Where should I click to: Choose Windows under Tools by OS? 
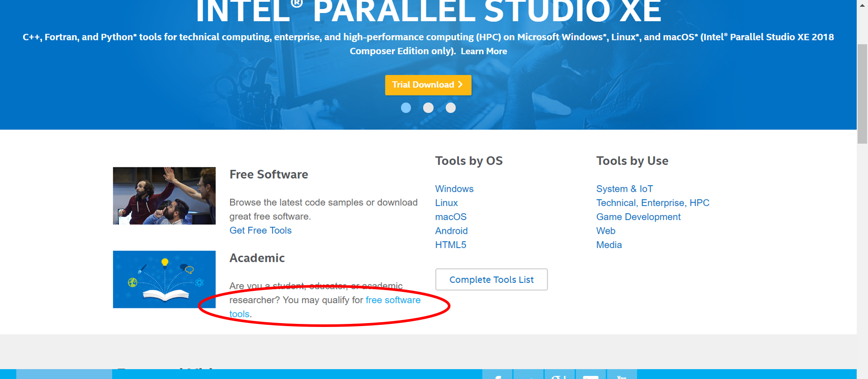[454, 189]
